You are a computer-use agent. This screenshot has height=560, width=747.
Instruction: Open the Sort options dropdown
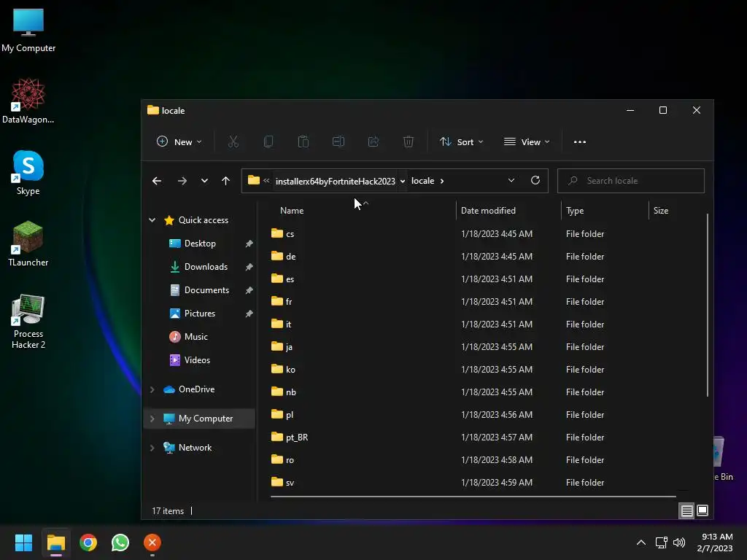[461, 142]
